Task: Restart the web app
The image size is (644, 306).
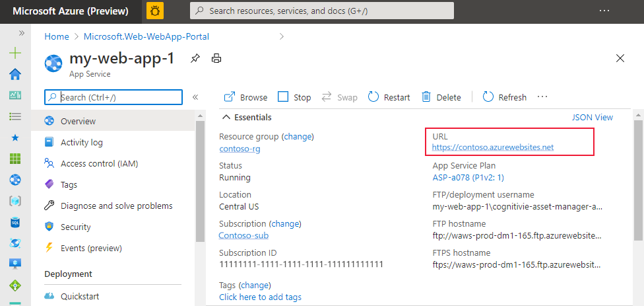Action: click(389, 97)
